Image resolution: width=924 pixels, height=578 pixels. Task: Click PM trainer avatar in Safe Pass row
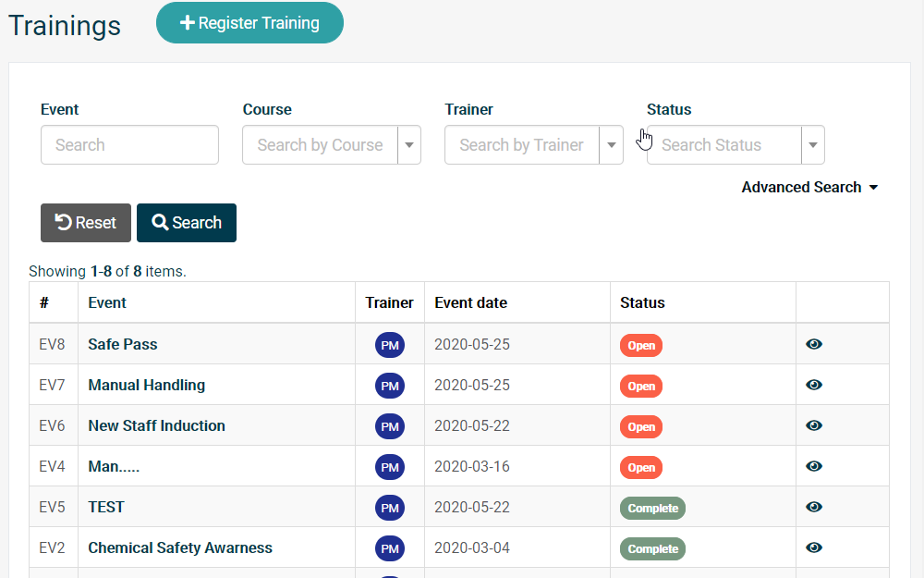click(390, 345)
